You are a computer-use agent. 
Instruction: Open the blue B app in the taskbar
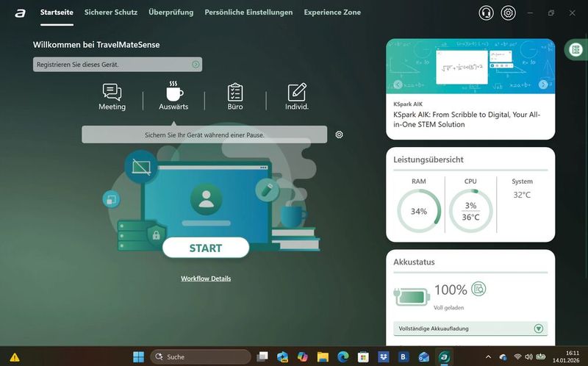(x=404, y=357)
